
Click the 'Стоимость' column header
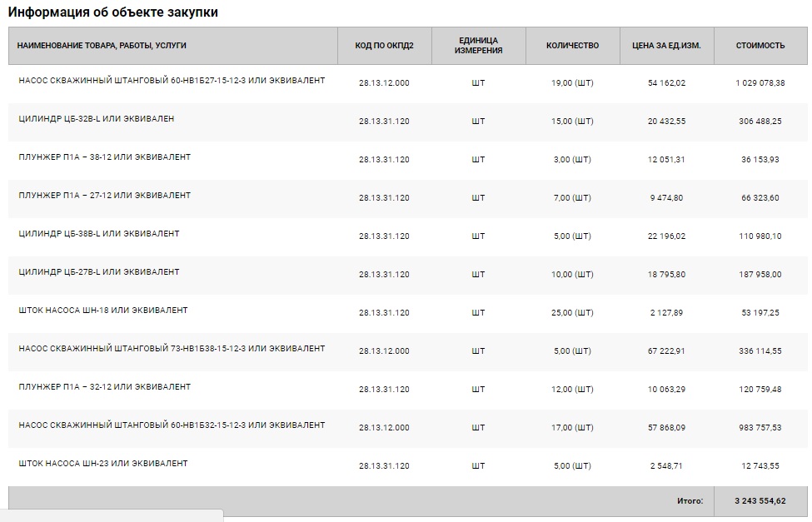click(x=760, y=46)
